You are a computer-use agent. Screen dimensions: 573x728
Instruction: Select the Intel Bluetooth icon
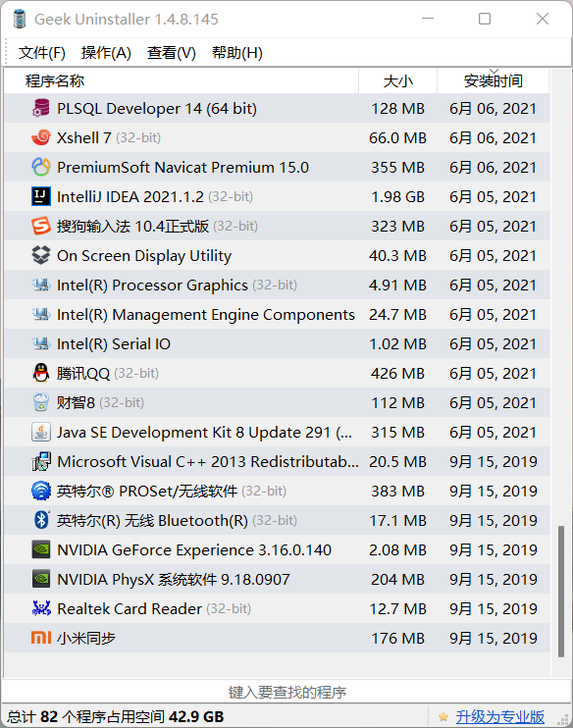pyautogui.click(x=41, y=520)
